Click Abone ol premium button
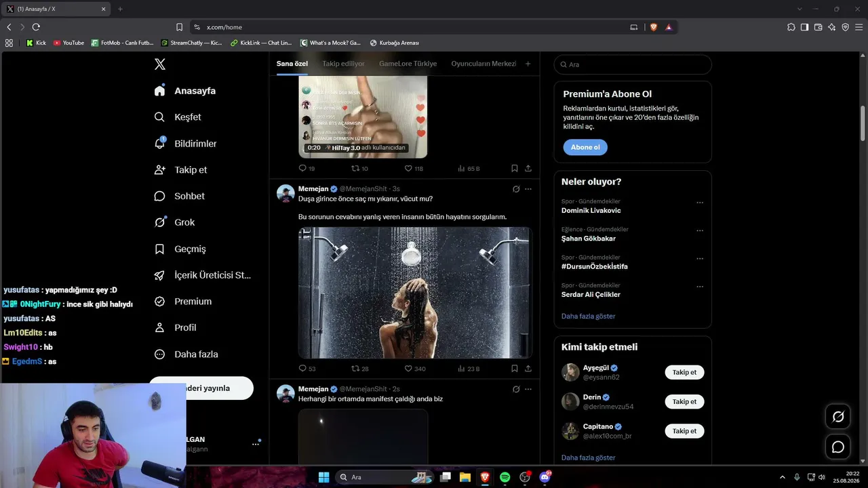 pos(585,147)
